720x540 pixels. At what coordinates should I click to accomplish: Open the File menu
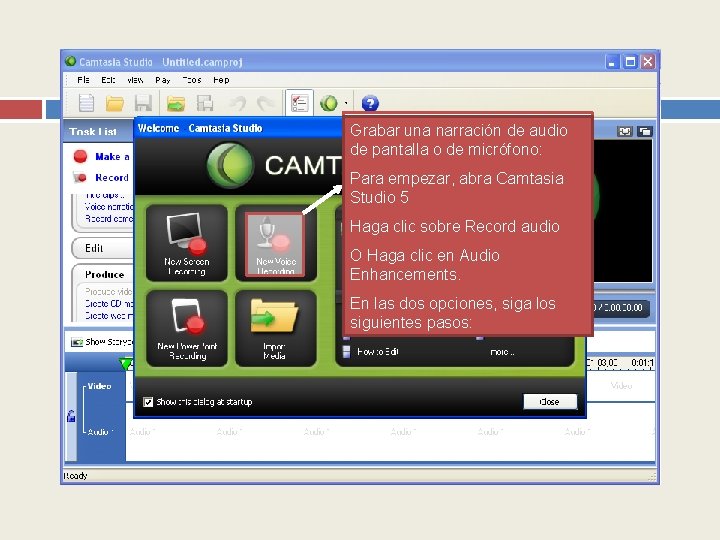coord(83,80)
